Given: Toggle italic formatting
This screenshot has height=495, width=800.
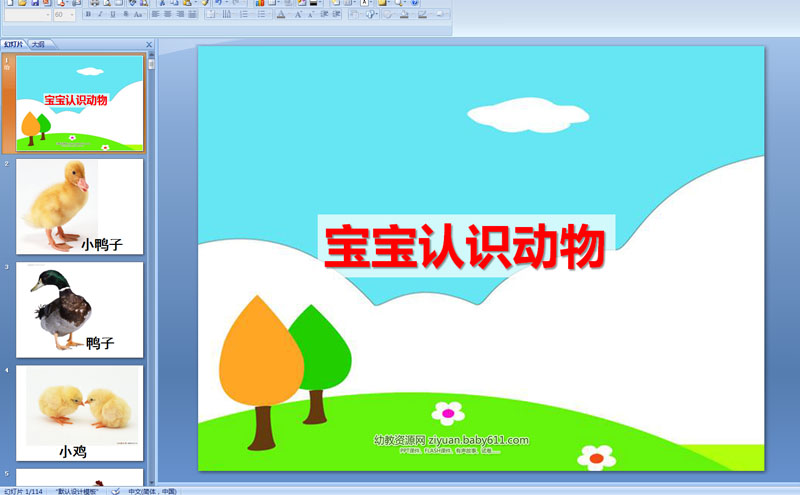Looking at the screenshot, I should click(x=101, y=14).
